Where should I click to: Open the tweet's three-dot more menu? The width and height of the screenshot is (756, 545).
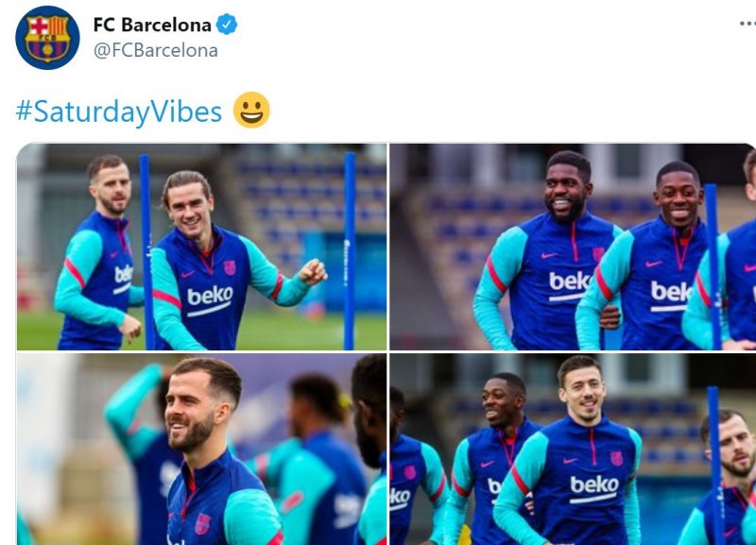point(747,23)
